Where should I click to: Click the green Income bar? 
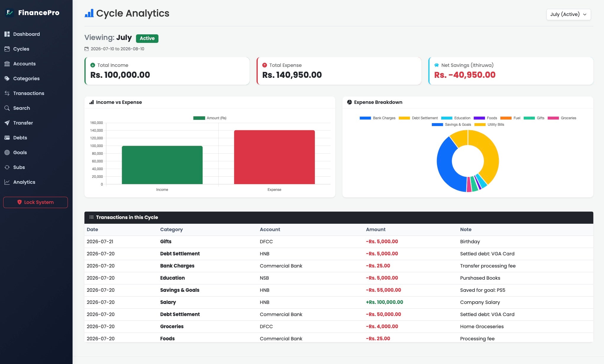click(x=162, y=165)
